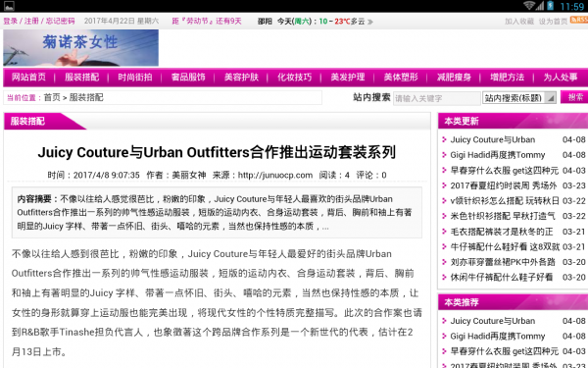Click the 本类推荐 panel header
The image size is (588, 368).
pyautogui.click(x=513, y=302)
